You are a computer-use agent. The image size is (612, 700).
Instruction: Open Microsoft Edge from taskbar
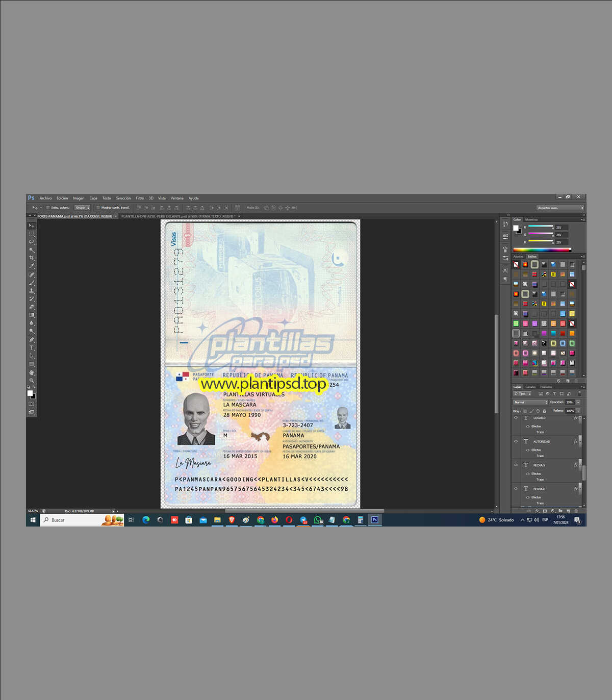[146, 520]
